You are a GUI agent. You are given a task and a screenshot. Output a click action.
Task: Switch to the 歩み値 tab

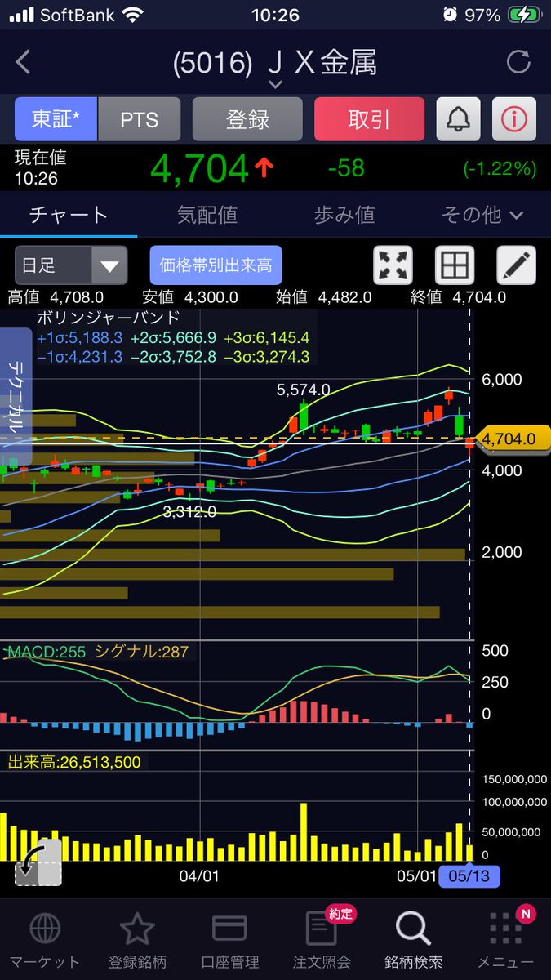pyautogui.click(x=344, y=215)
